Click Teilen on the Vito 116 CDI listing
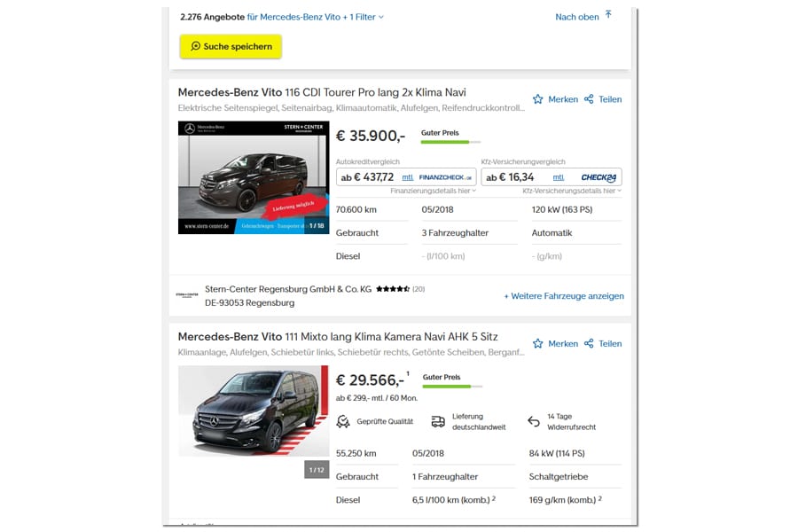 [x=610, y=99]
